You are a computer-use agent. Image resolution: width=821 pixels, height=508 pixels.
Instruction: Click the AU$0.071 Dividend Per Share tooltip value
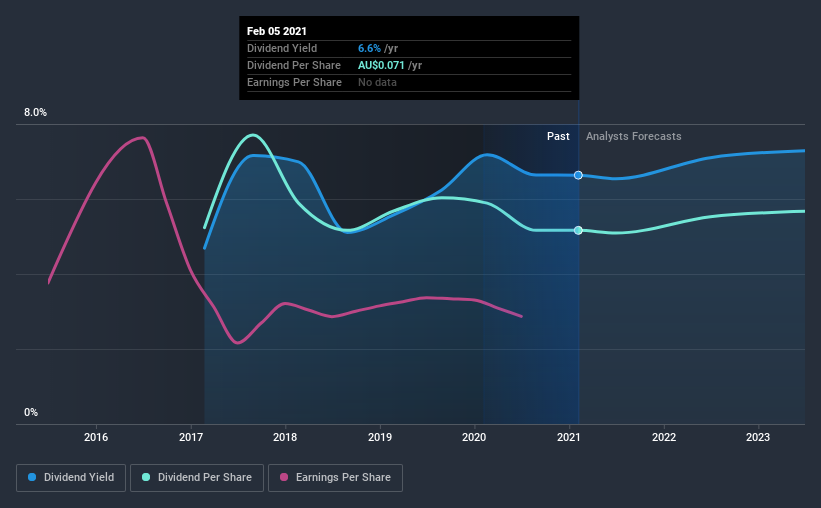[381, 65]
